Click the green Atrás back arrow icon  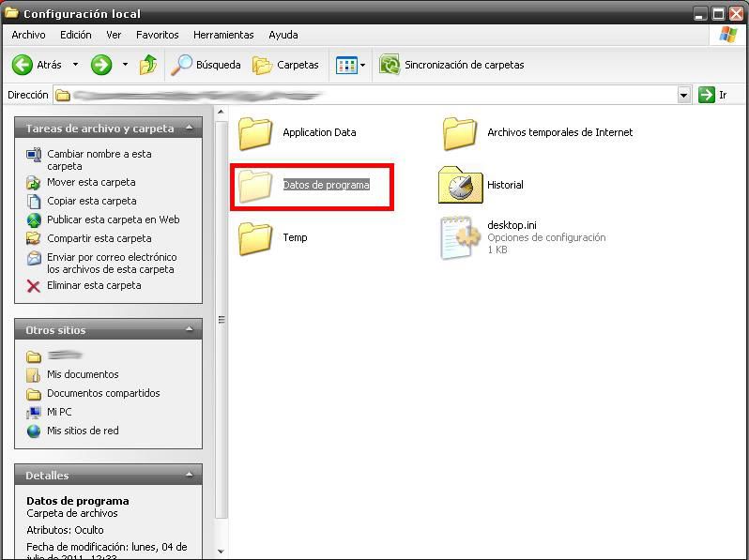tap(22, 65)
